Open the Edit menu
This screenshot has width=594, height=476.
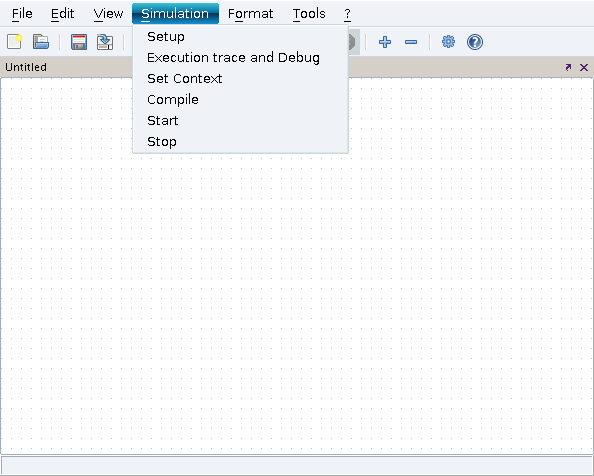63,14
